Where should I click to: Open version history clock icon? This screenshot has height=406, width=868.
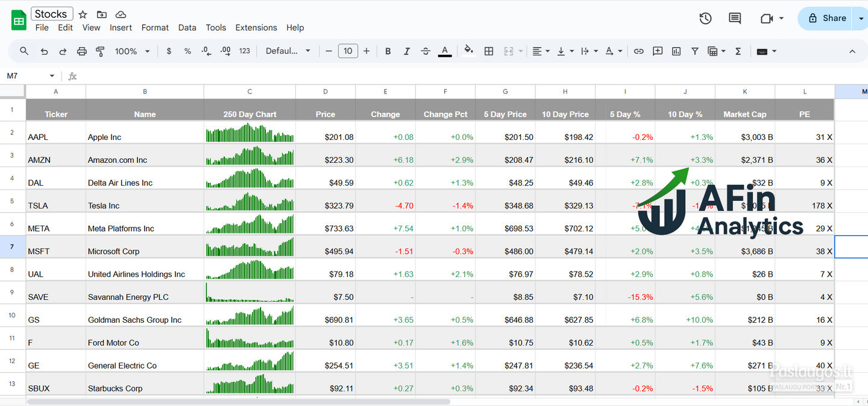click(705, 18)
